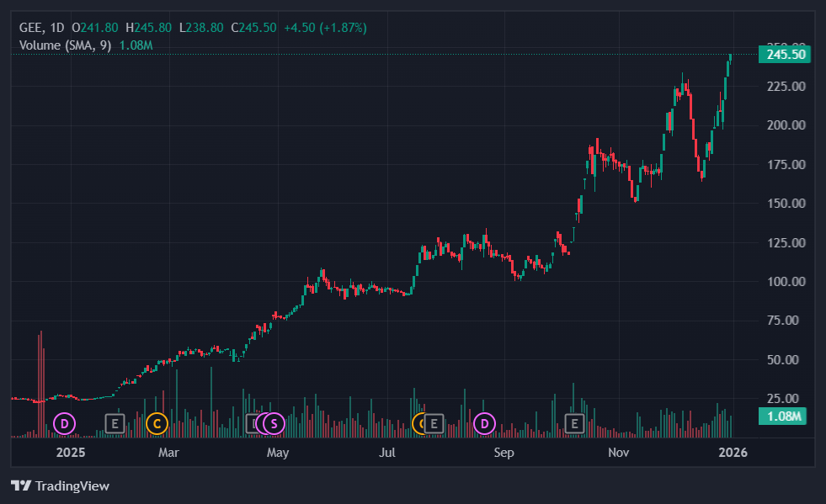This screenshot has height=504, width=826.
Task: Click the +4.50 (+1.87%) change value
Action: coord(325,28)
